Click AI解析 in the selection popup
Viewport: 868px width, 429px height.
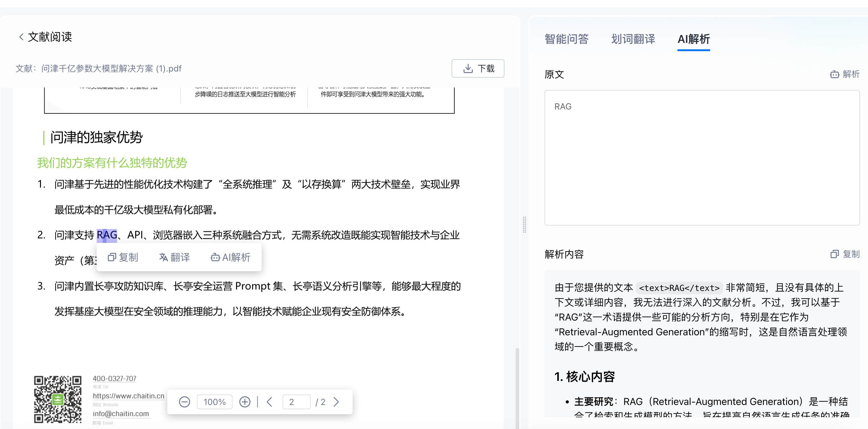tap(231, 257)
